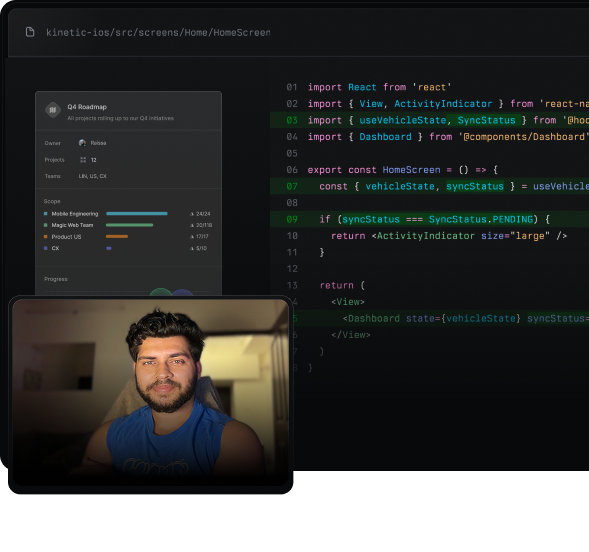Click the Progress section heading
The width and height of the screenshot is (589, 552).
coord(56,279)
